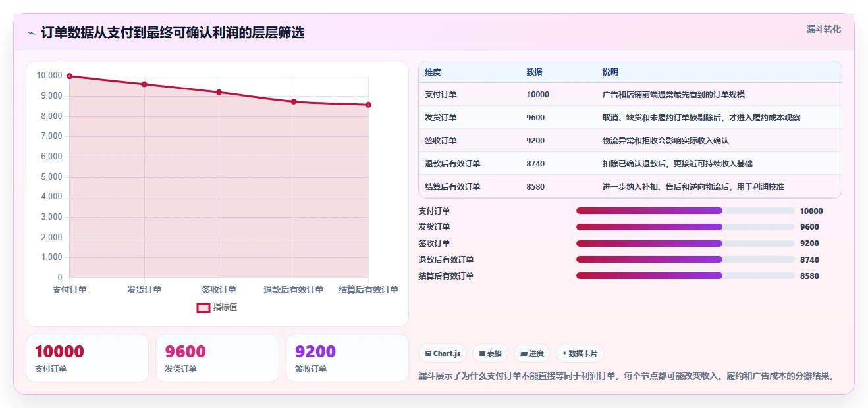
Task: Click the 退款后有效订单 data point on the chart
Action: pos(294,101)
